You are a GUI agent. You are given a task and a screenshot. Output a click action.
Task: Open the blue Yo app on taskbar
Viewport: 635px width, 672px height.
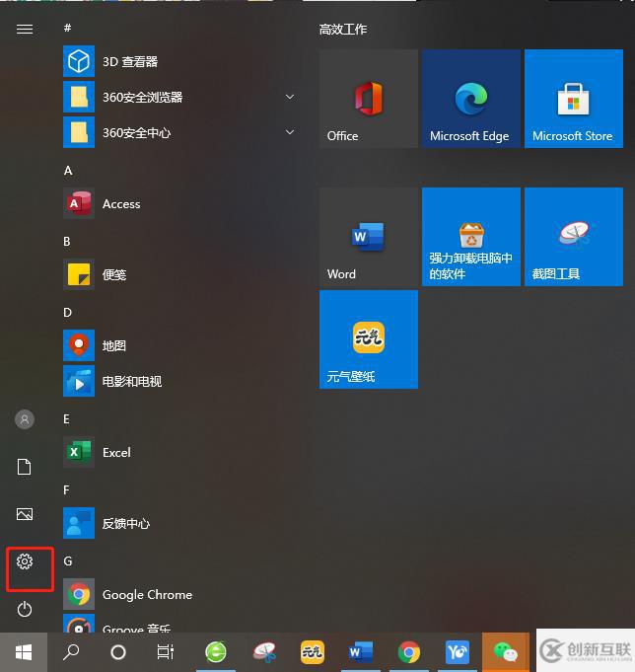click(x=458, y=652)
